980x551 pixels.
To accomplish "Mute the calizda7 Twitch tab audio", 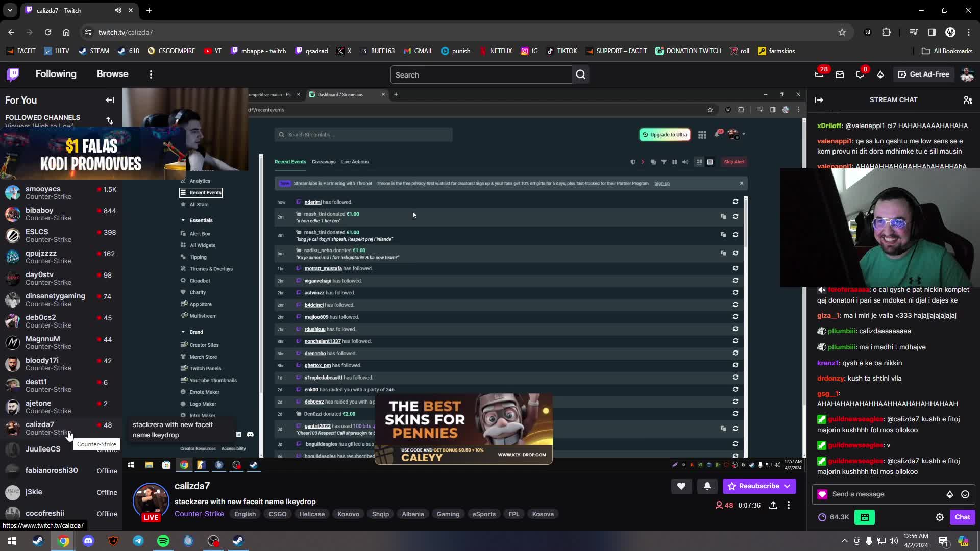I will (118, 10).
